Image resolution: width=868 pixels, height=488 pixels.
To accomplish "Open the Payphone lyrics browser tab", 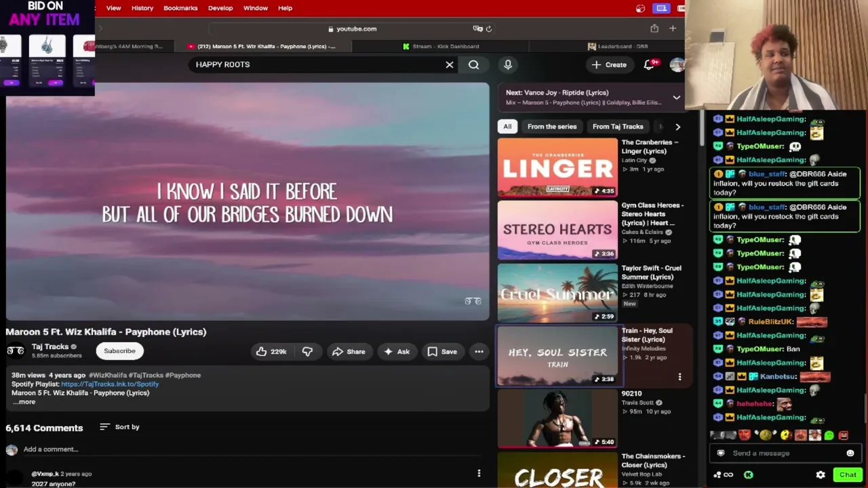I will point(262,46).
